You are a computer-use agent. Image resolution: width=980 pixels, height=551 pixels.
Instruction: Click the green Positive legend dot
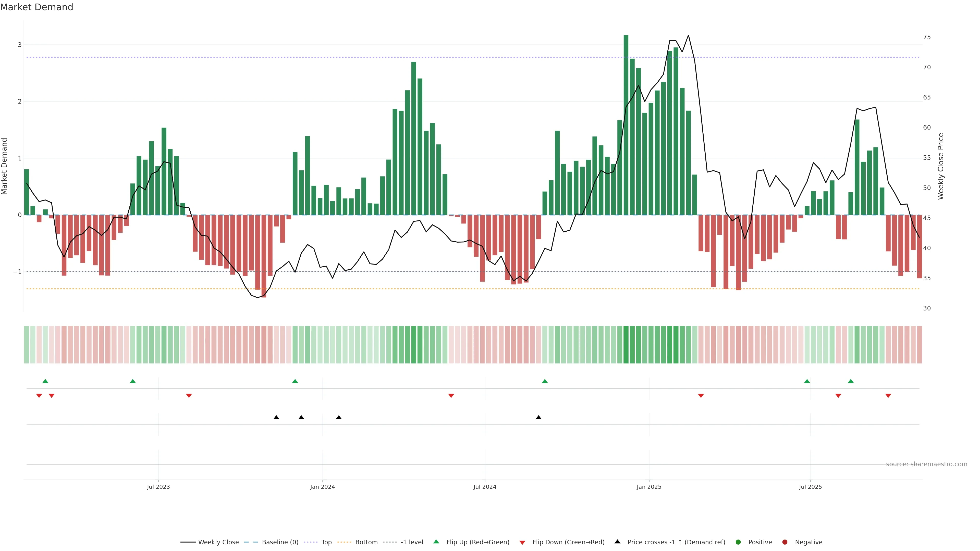pyautogui.click(x=738, y=542)
